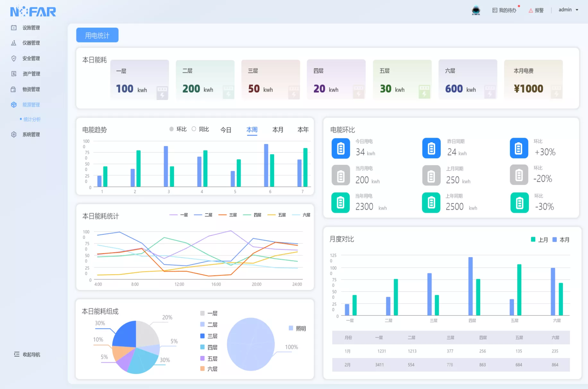Switch trend chart to 今日

(226, 130)
